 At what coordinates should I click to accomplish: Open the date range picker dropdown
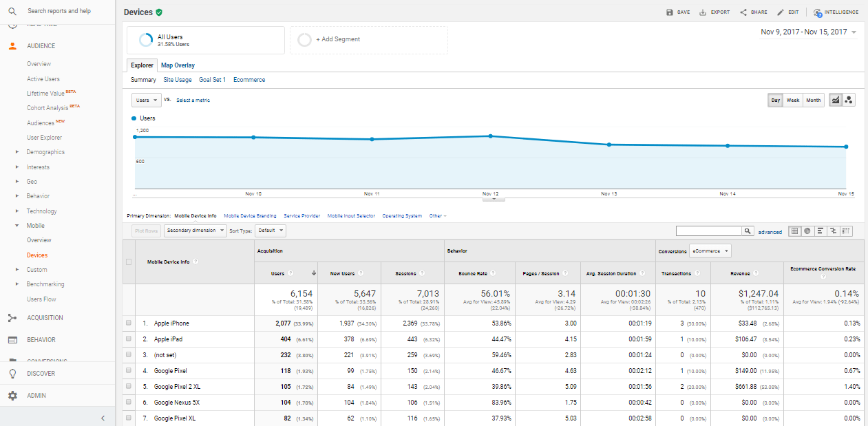809,32
